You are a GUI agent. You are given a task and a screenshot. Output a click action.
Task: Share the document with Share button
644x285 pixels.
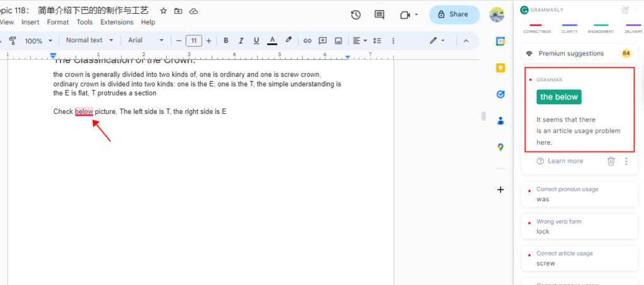(454, 14)
